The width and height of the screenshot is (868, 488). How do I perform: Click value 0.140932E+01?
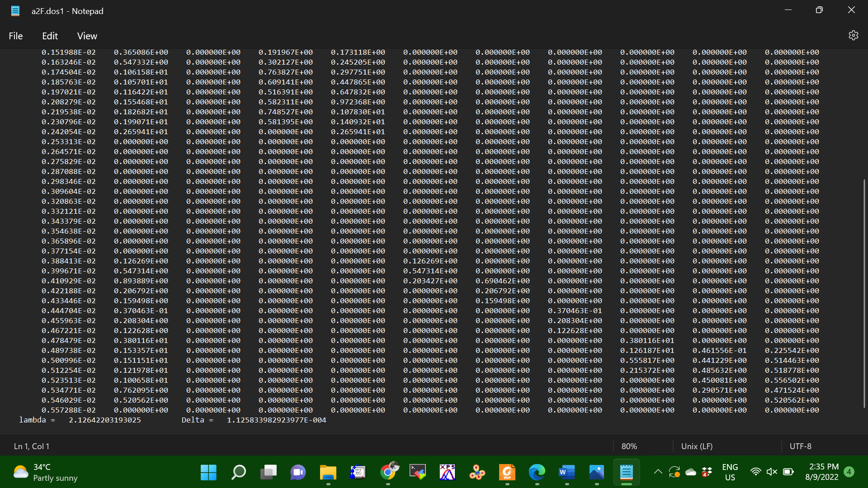[358, 122]
